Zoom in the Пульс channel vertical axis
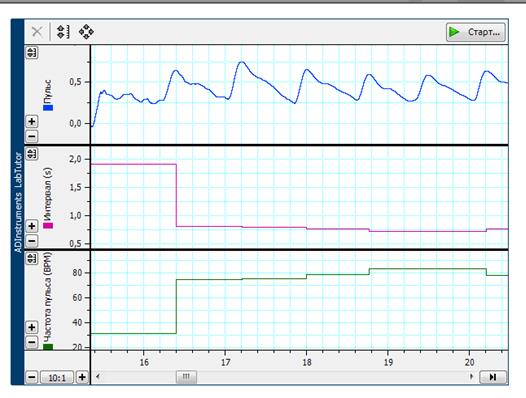Image resolution: width=526 pixels, height=398 pixels. [x=32, y=121]
